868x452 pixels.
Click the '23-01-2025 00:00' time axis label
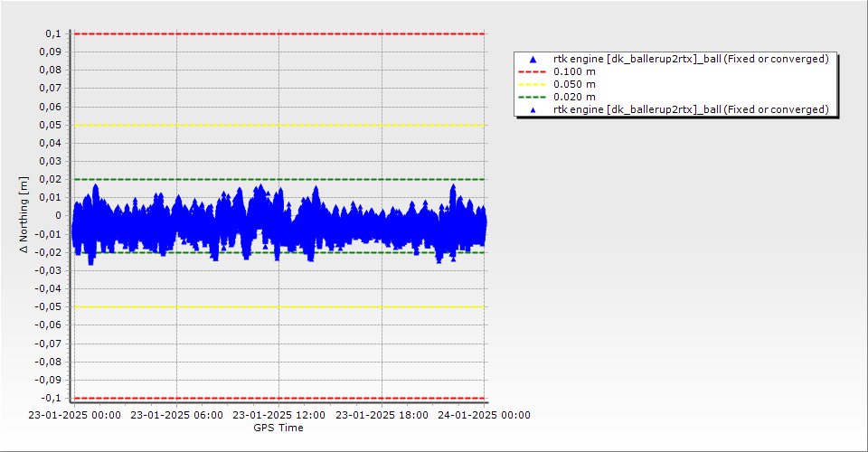[x=75, y=415]
